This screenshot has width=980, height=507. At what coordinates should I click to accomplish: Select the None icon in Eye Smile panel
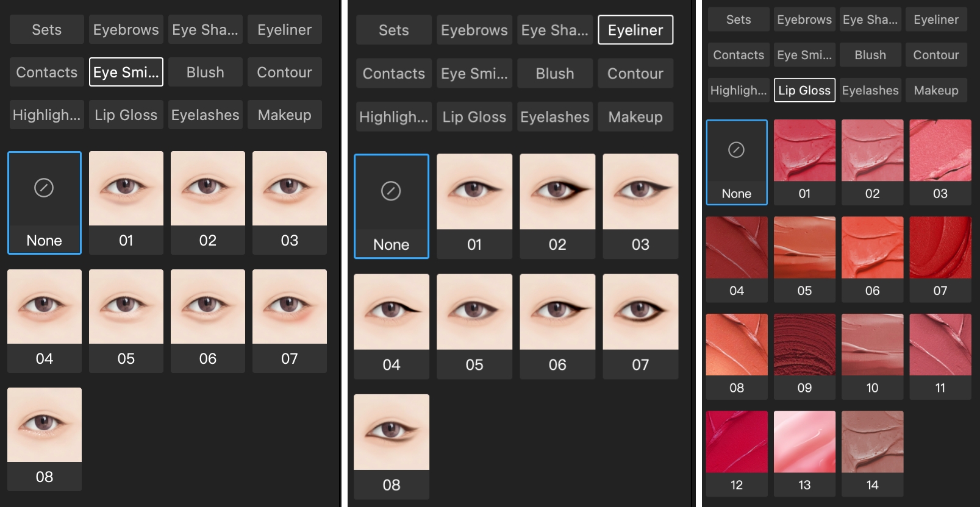point(44,202)
